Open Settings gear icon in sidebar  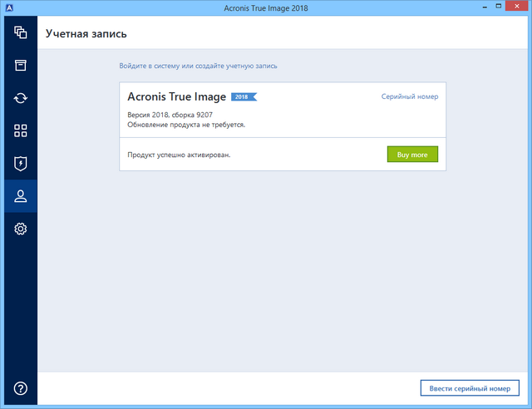click(20, 229)
